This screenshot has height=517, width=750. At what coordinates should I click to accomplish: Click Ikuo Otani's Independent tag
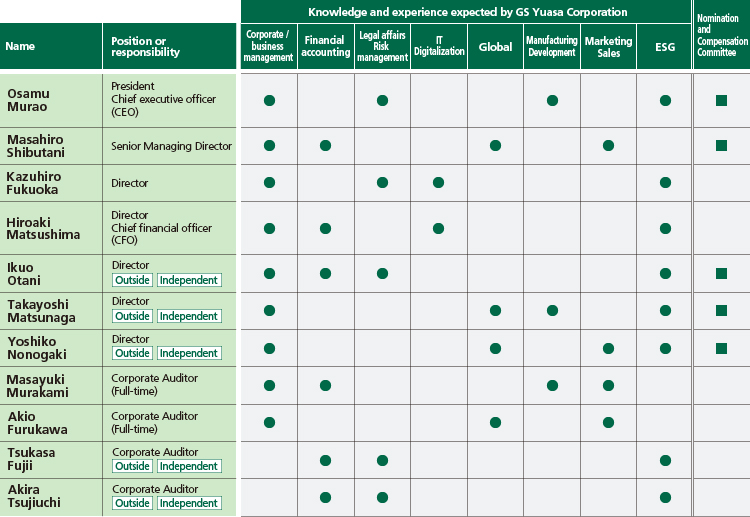(x=189, y=280)
